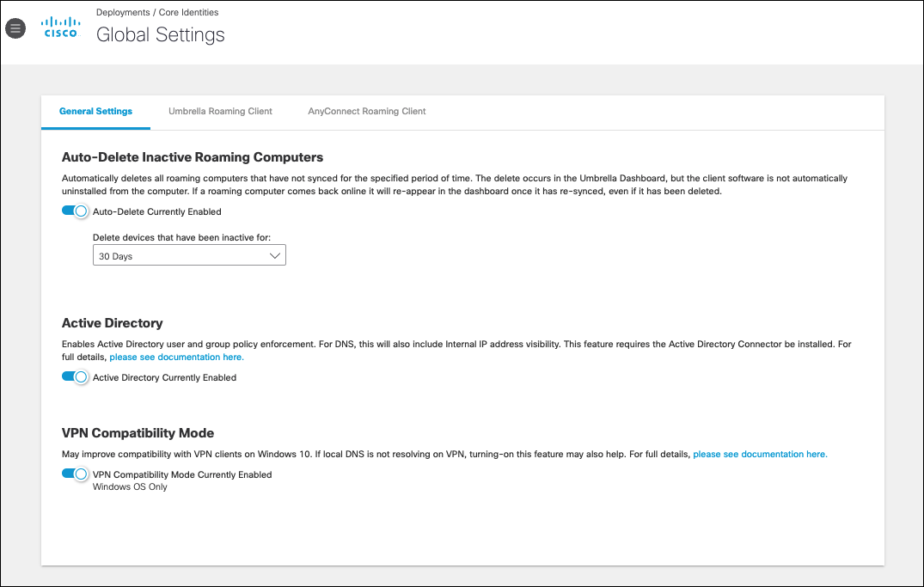924x587 pixels.
Task: Open the hamburger navigation menu
Action: click(x=15, y=28)
